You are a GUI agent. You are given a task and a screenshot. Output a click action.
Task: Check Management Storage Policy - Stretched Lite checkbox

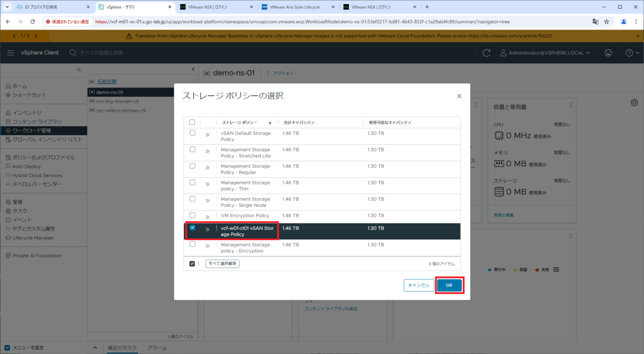pyautogui.click(x=192, y=150)
